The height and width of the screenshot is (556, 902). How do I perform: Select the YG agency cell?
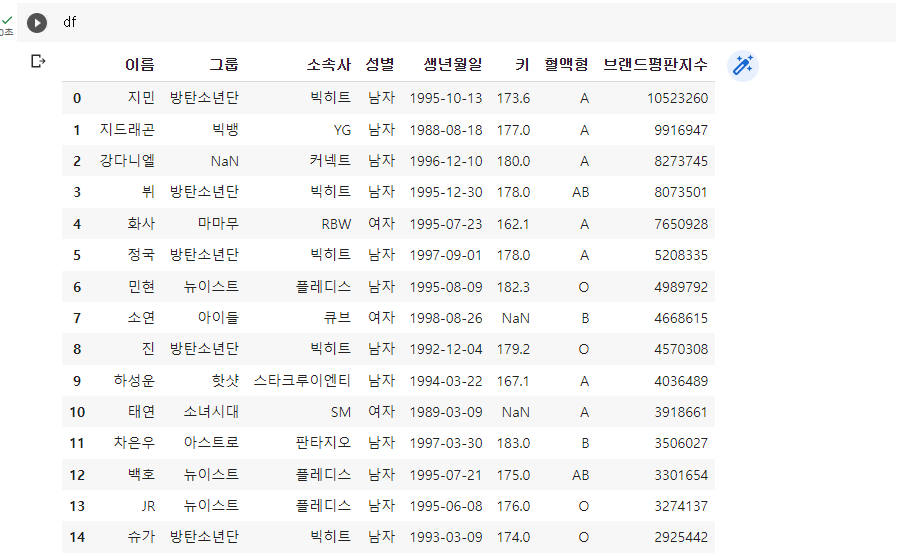(x=342, y=130)
